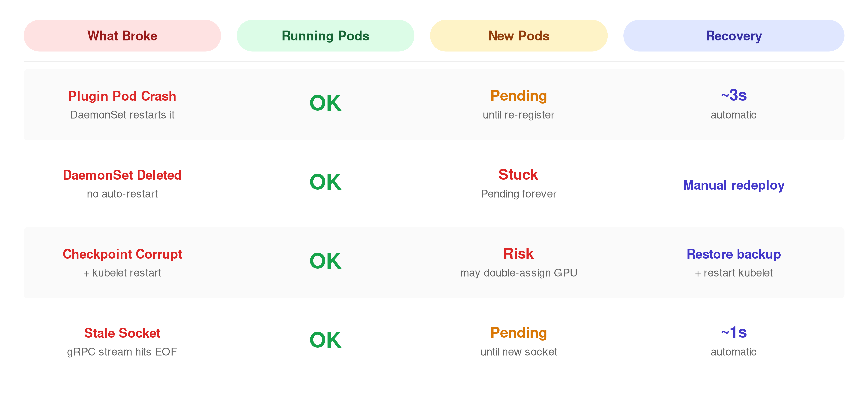Click the Plugin Pod Crash title
This screenshot has height=395, width=868.
pyautogui.click(x=122, y=96)
